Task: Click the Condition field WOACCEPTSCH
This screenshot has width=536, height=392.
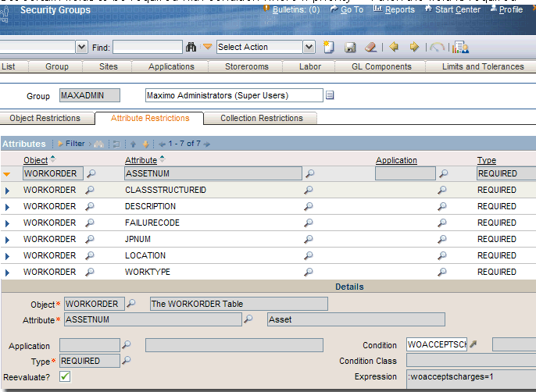Action: pos(437,344)
